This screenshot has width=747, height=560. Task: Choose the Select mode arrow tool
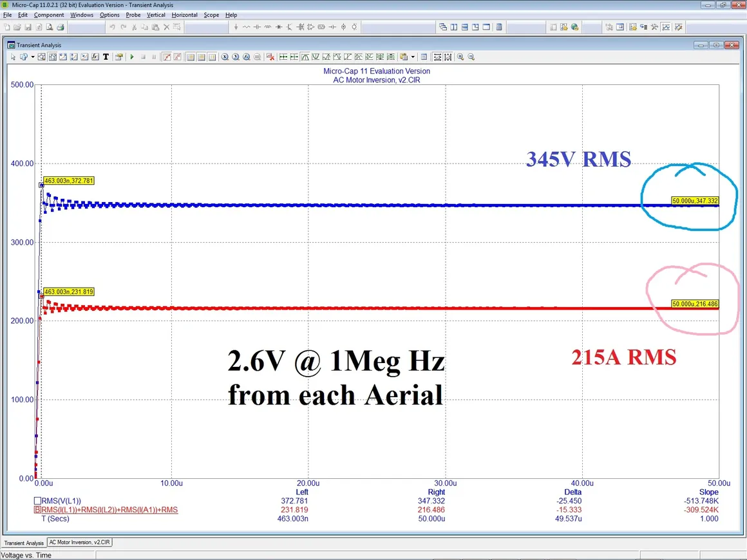[13, 57]
